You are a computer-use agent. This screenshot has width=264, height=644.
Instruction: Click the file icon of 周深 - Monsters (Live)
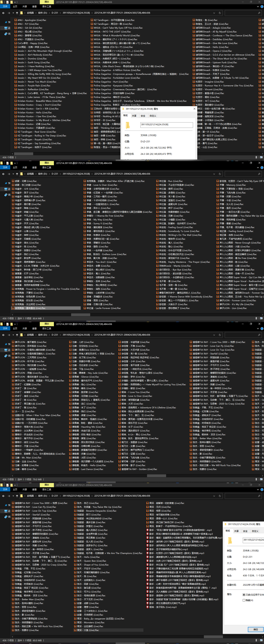[x=75, y=623]
